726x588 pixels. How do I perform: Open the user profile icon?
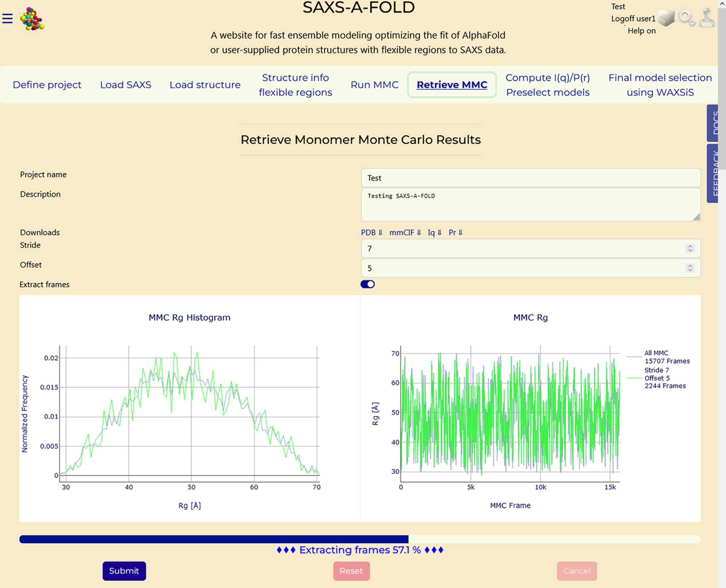coord(707,18)
